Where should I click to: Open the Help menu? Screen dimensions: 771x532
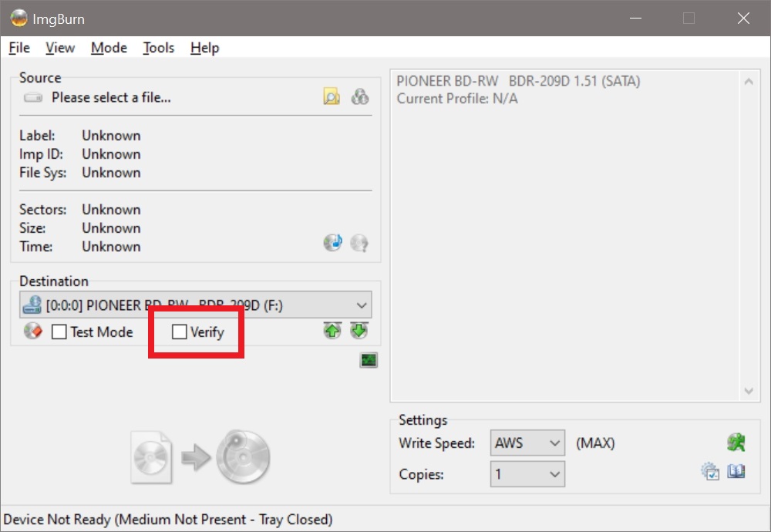click(204, 48)
